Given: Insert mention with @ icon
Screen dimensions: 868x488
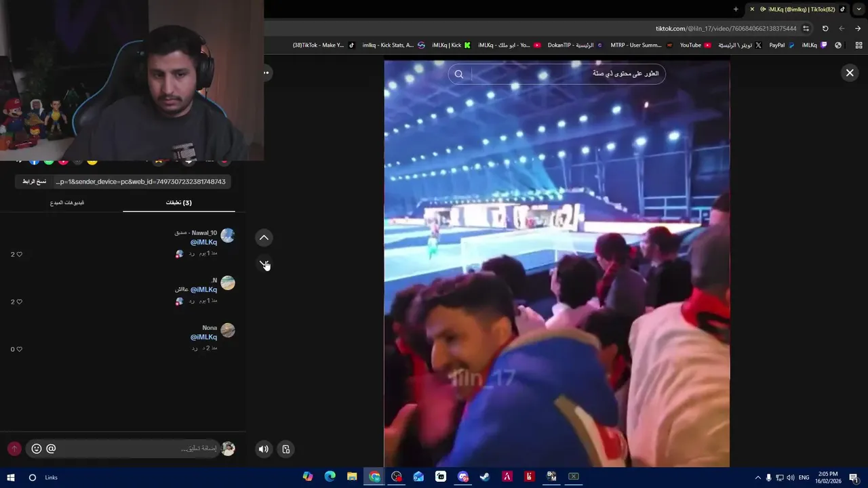Looking at the screenshot, I should pyautogui.click(x=51, y=449).
